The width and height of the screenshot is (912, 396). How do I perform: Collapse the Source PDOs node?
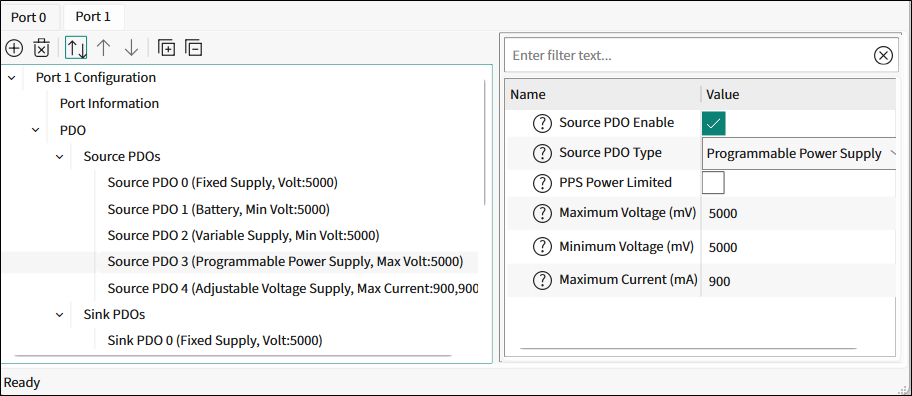click(59, 157)
